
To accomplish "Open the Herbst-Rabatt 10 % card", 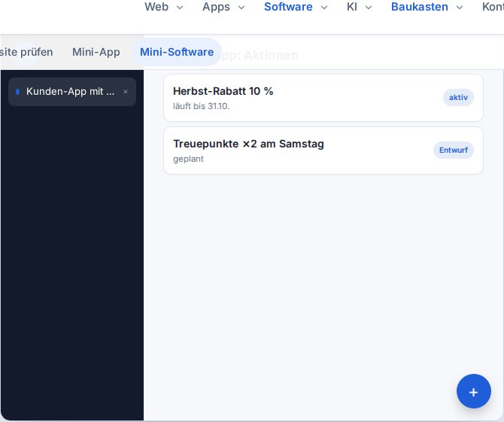I will coord(323,98).
